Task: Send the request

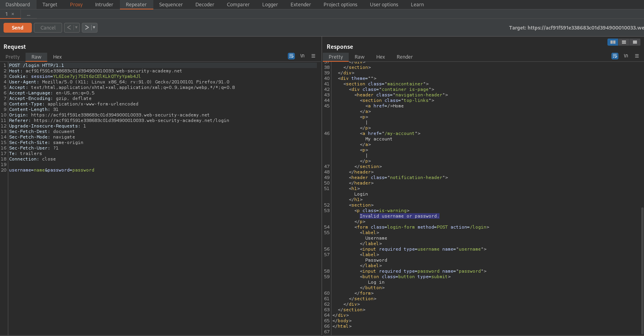Action: coord(18,28)
